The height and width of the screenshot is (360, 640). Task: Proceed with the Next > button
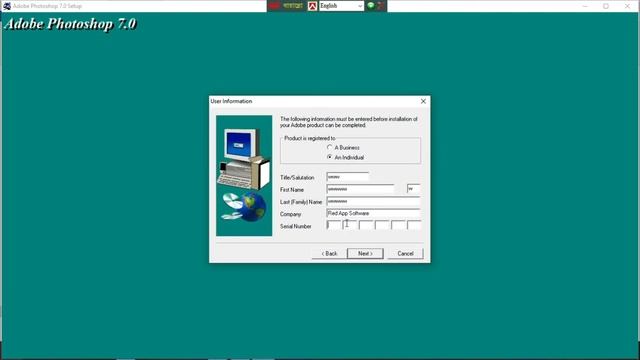(x=365, y=253)
